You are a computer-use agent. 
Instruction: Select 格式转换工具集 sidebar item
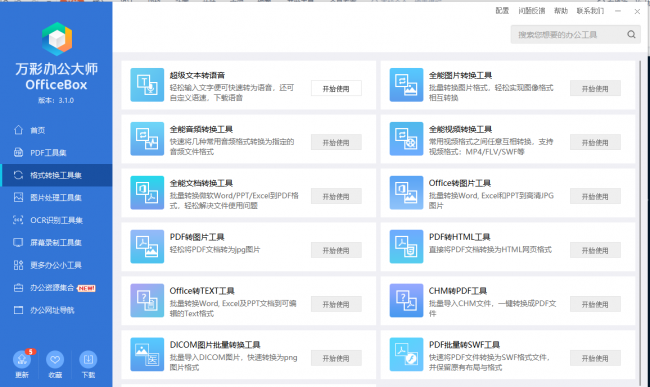(x=56, y=175)
